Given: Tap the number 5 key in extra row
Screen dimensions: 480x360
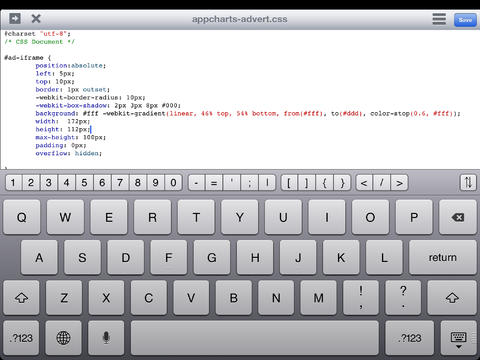Looking at the screenshot, I should [84, 183].
